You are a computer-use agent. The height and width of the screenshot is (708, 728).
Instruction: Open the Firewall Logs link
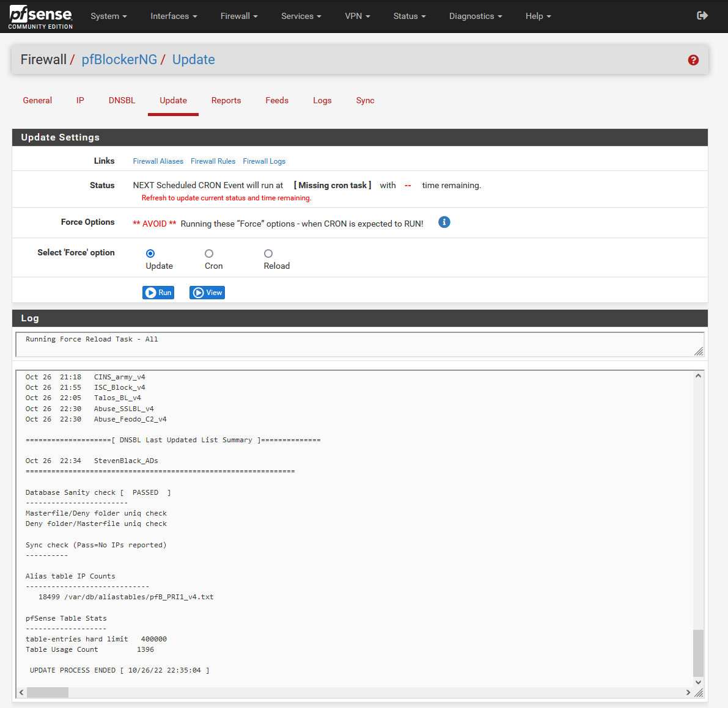(264, 161)
